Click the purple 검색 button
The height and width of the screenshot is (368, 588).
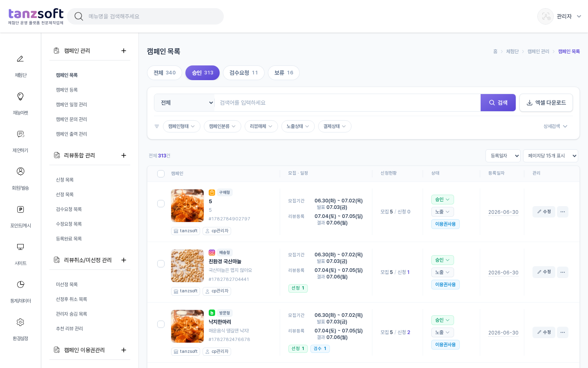click(498, 103)
